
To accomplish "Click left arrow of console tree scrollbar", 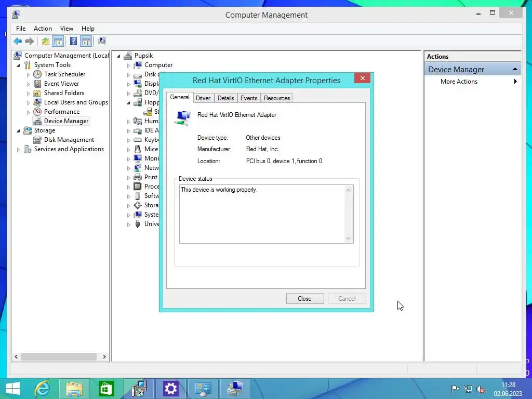I will pyautogui.click(x=16, y=356).
